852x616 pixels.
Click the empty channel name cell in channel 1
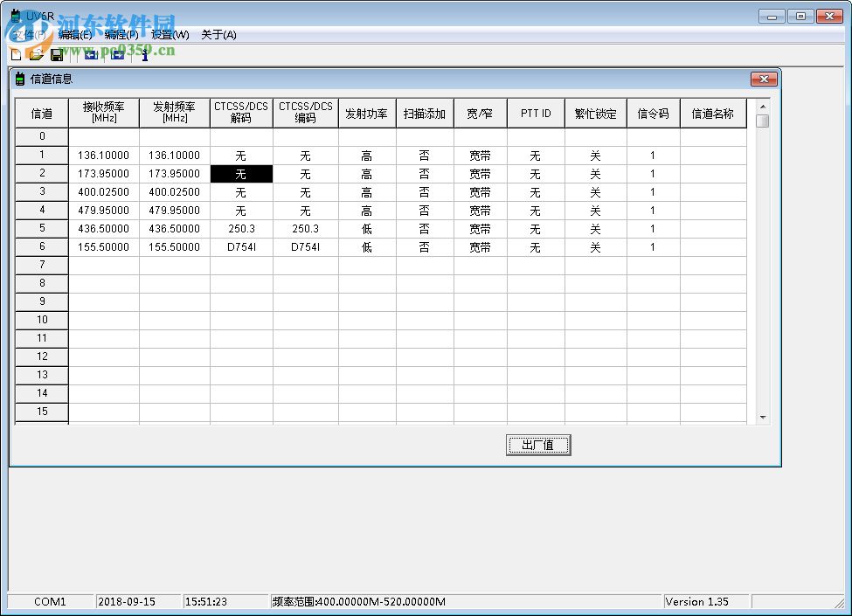coord(713,156)
